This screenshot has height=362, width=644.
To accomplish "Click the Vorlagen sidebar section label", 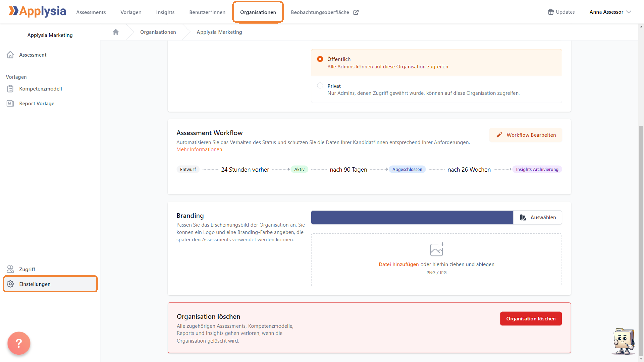I will (16, 77).
